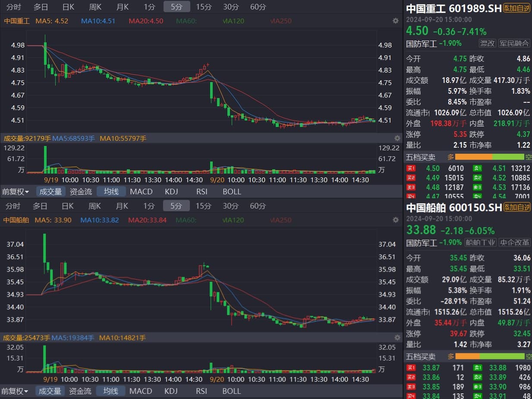Toggle 均线 overlay under 中国船舶 chart
Image resolution: width=532 pixels, height=399 pixels.
(110, 391)
